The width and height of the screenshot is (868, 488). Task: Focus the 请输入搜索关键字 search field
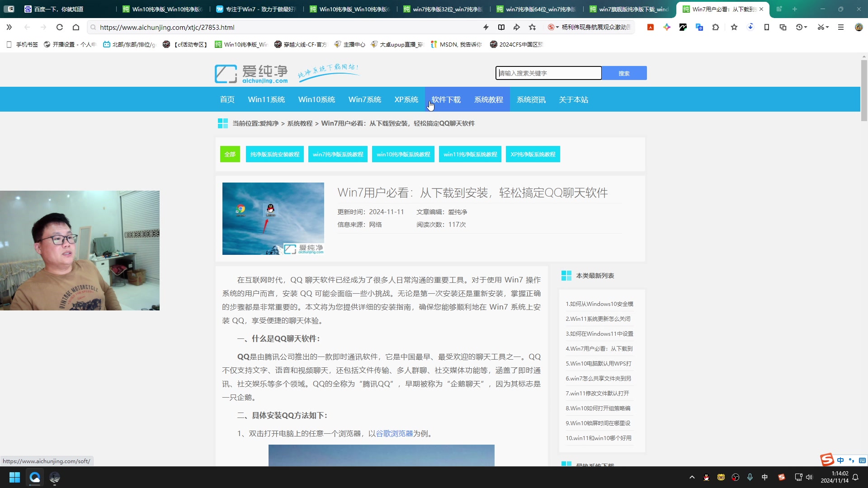(549, 73)
